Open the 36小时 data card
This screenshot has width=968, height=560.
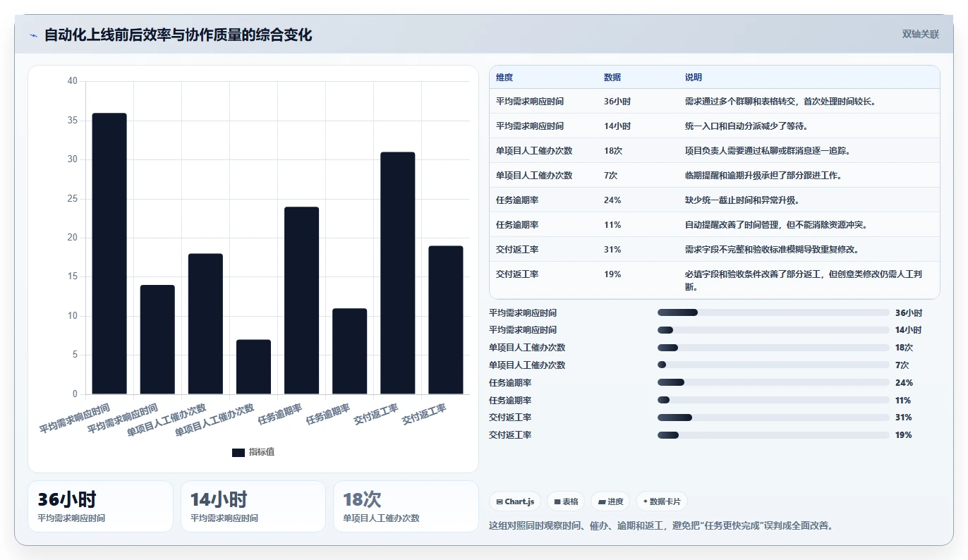[100, 506]
